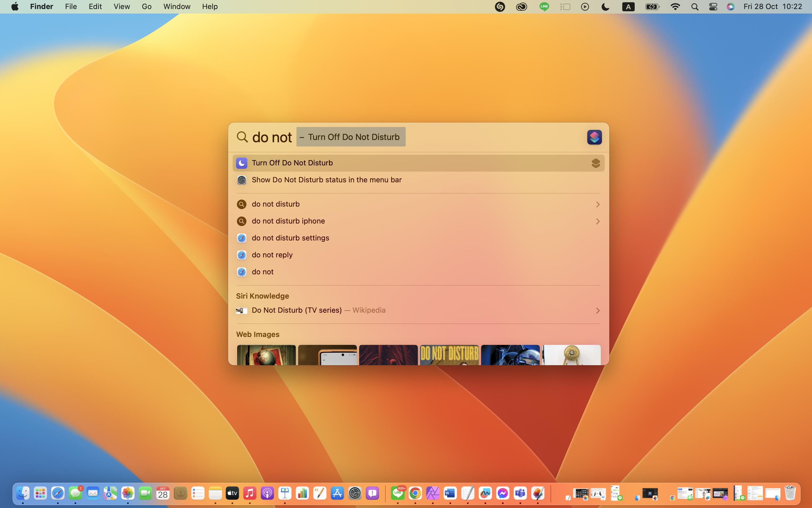
Task: Open the Window menu
Action: 177,7
